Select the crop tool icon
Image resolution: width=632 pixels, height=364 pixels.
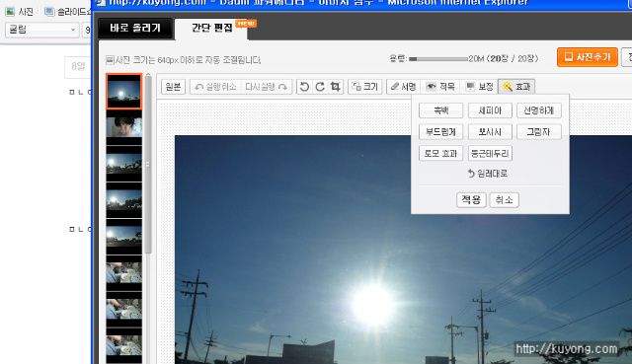(x=335, y=87)
